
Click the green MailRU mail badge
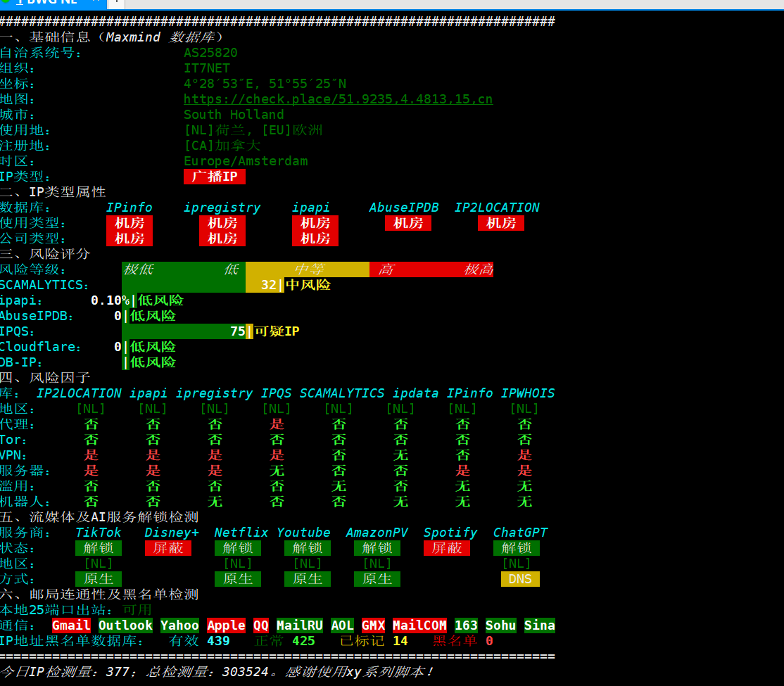[300, 625]
